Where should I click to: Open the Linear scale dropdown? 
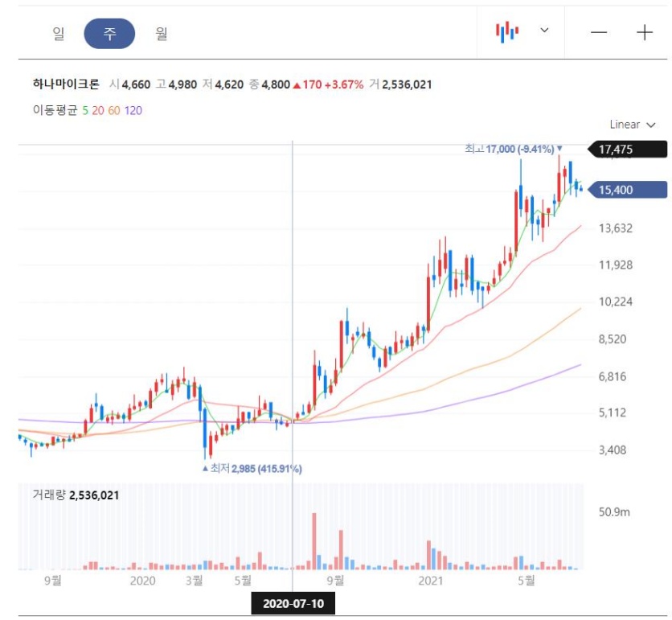click(633, 125)
